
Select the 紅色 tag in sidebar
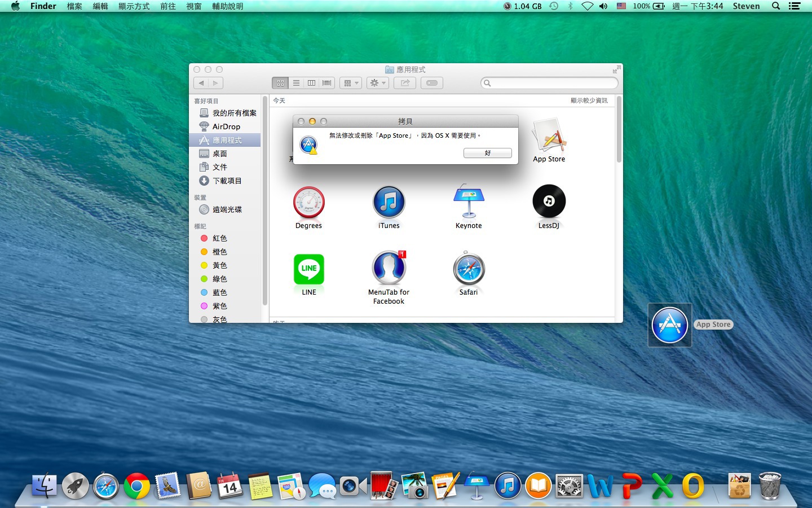[x=225, y=238]
